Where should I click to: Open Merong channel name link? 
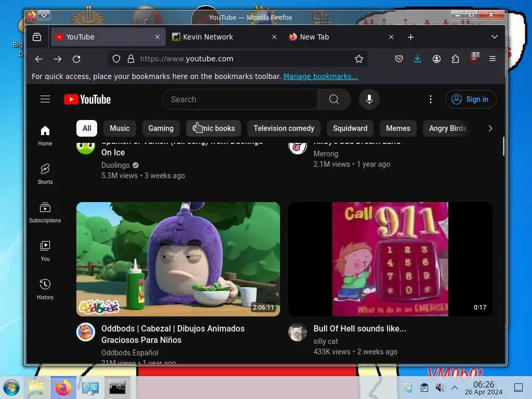326,154
